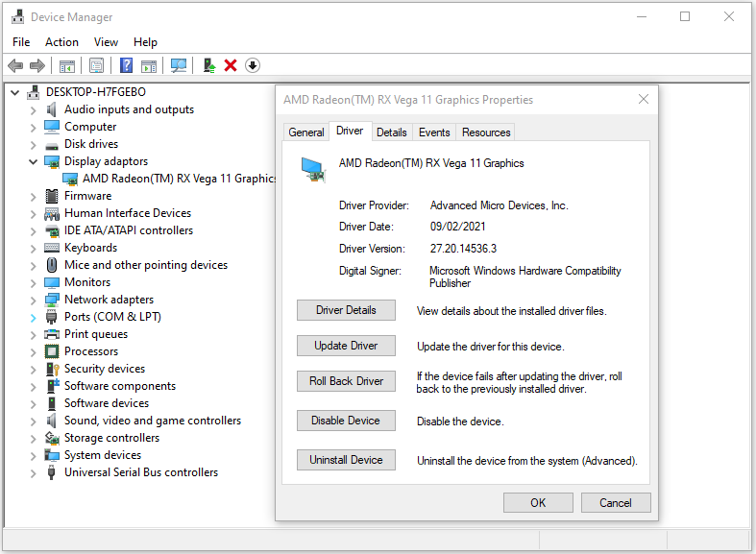Click the 'Digital Signer:' label
Image resolution: width=756 pixels, height=554 pixels.
370,271
